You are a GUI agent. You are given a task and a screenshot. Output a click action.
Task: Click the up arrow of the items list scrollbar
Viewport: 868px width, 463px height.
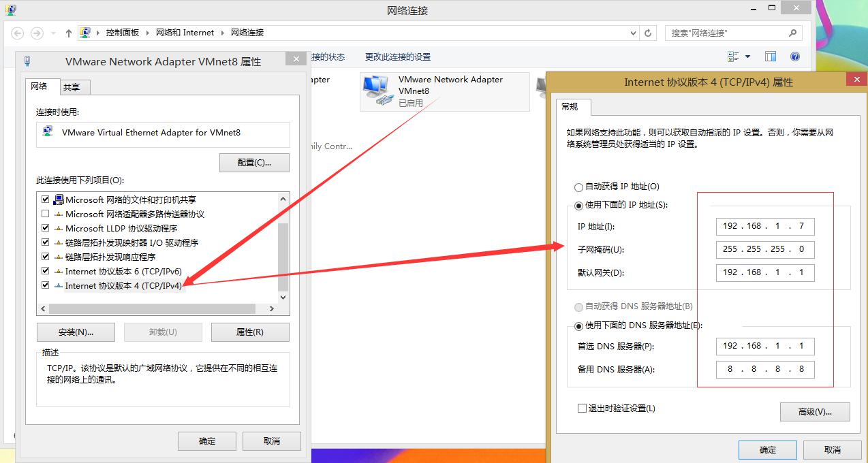coord(283,199)
